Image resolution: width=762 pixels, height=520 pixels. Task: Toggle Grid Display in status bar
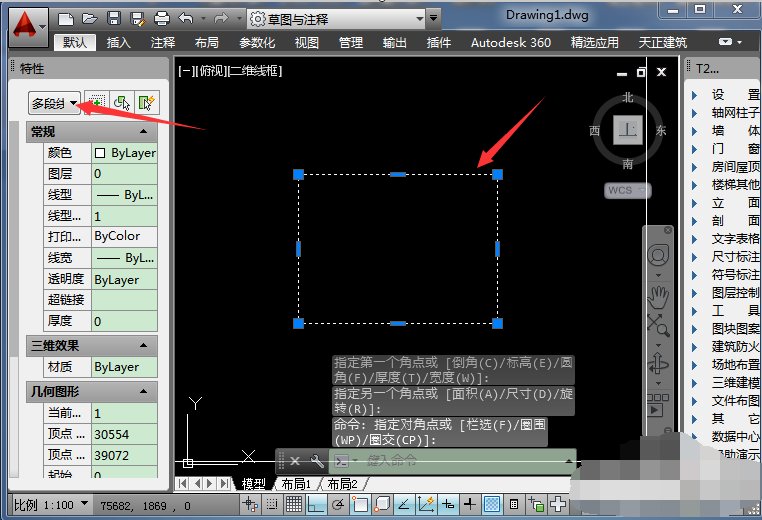294,504
